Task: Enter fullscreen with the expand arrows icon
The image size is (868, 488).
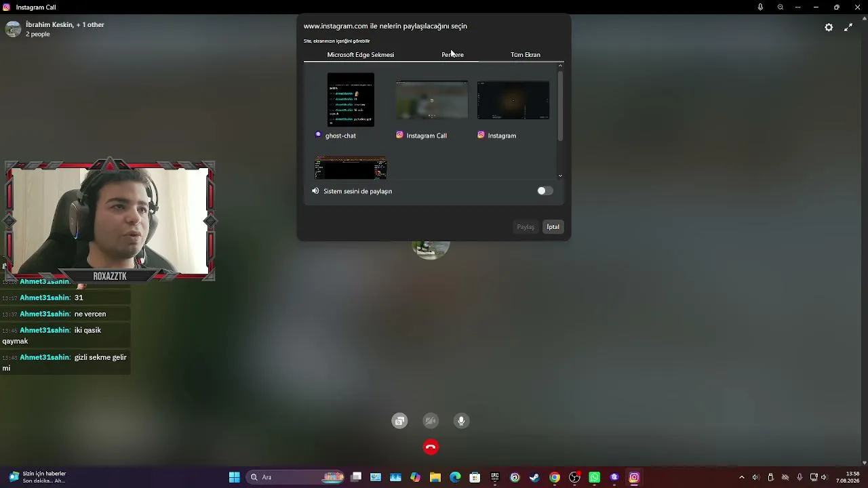Action: click(848, 27)
